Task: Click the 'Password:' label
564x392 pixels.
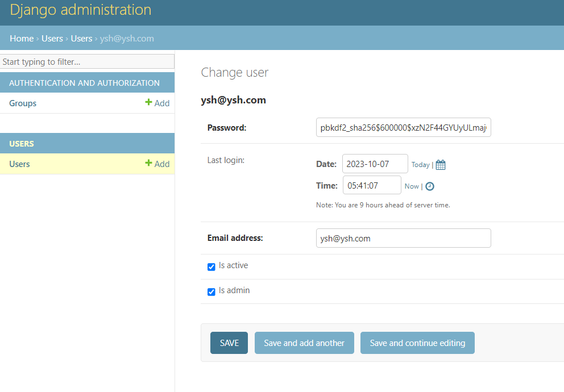Action: 227,128
